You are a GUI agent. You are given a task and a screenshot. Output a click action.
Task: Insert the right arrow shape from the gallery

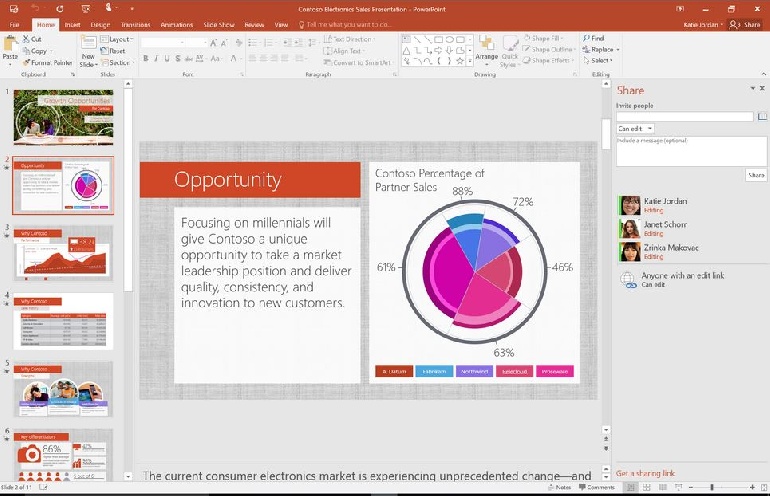(x=439, y=50)
